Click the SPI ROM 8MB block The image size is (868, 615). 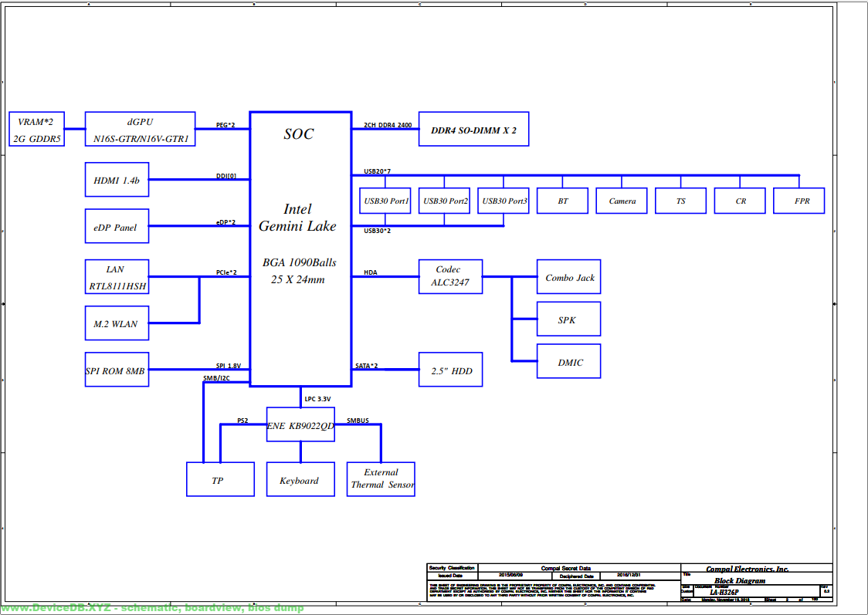(117, 370)
